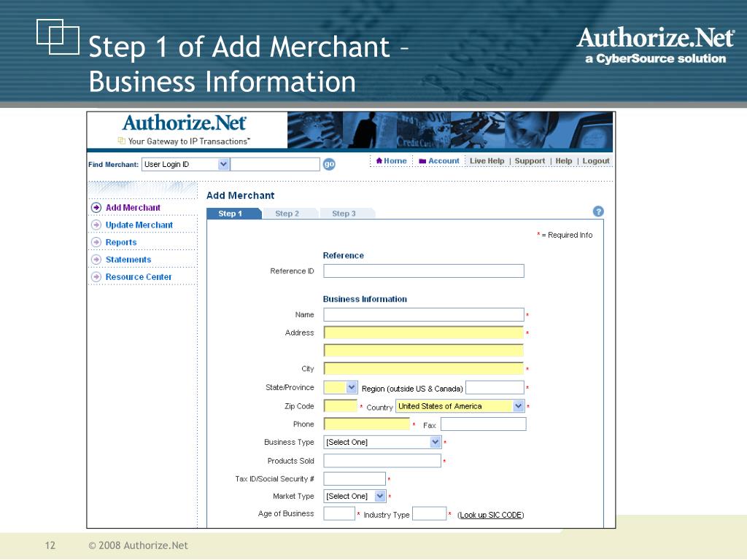The width and height of the screenshot is (747, 560).
Task: Open the Support link in the top navigation
Action: tap(530, 161)
